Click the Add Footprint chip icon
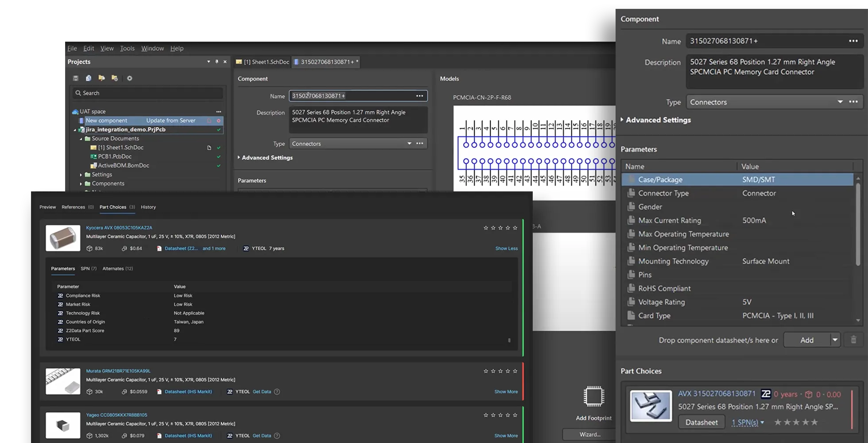 pos(593,396)
